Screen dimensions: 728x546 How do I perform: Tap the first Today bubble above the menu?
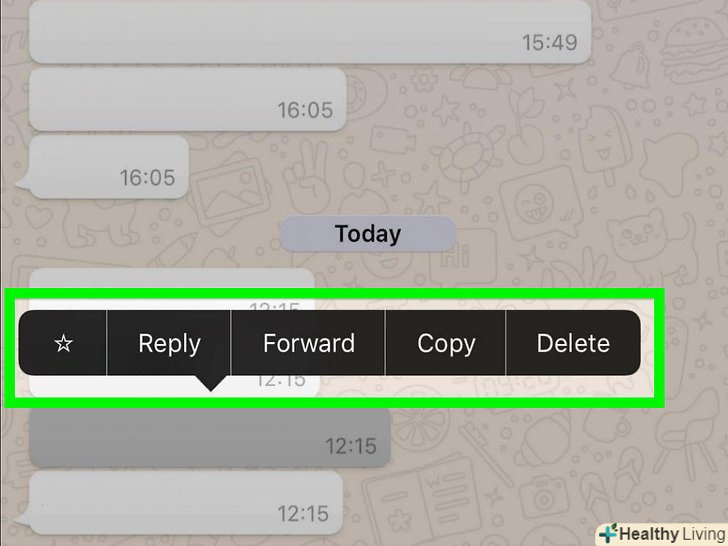click(x=172, y=289)
